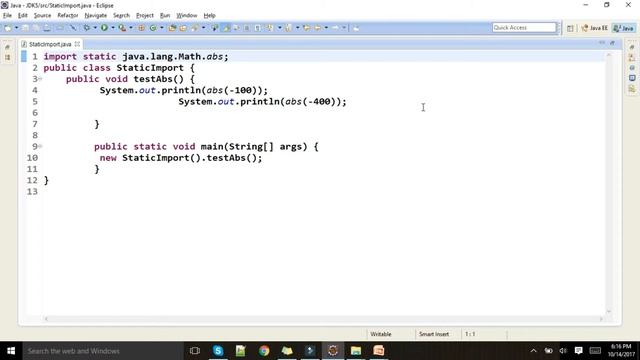Open the Project menu
Image resolution: width=640 pixels, height=360 pixels.
click(144, 15)
